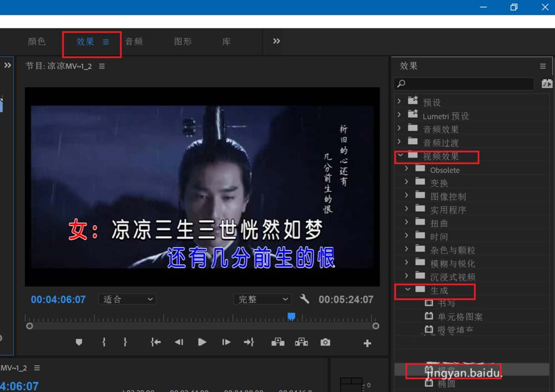555x392 pixels.
Task: Expand the 扭曲 folder
Action: tap(406, 222)
